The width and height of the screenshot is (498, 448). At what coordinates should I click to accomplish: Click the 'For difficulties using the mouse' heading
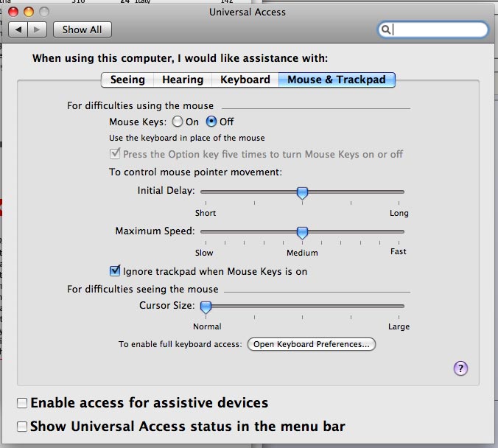click(x=140, y=105)
